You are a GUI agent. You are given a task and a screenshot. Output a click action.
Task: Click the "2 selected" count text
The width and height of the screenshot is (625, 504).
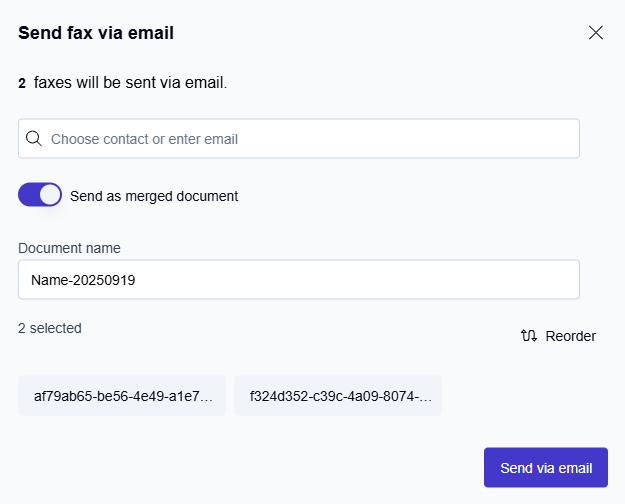tap(50, 328)
